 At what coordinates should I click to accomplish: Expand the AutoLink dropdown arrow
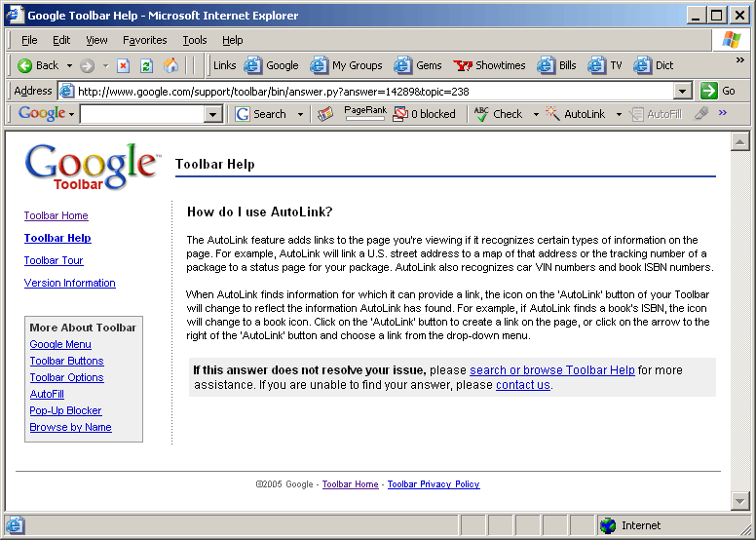coord(618,114)
